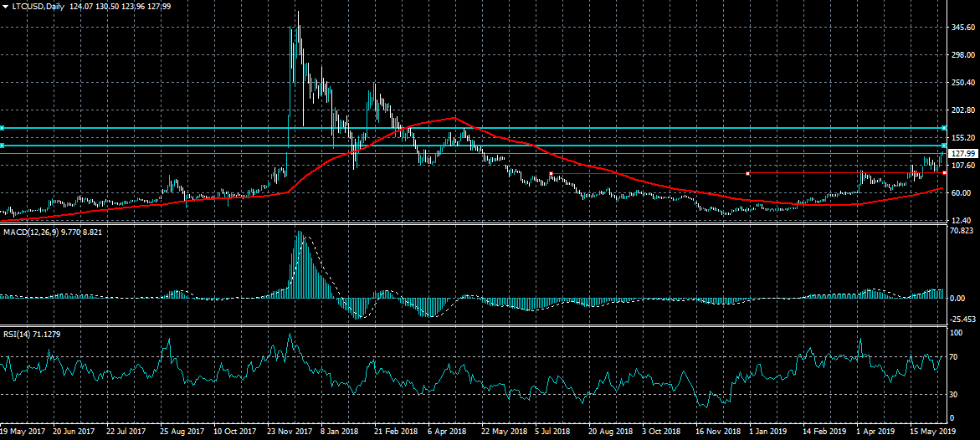Click the 8 Jan 2018 date label
The image size is (980, 440).
[341, 432]
